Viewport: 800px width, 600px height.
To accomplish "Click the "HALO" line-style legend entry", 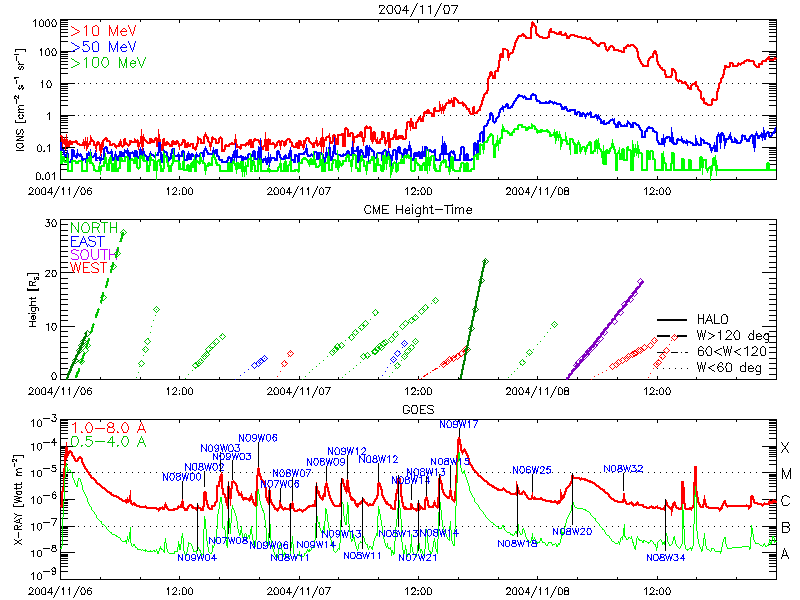I will 712,319.
